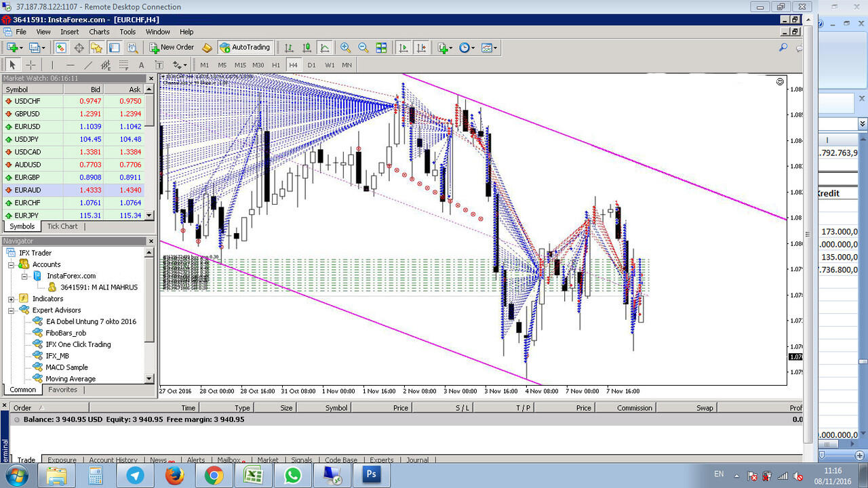Open the Strategy Tester icon
Viewport: 868px width, 488px height.
pyautogui.click(x=132, y=47)
